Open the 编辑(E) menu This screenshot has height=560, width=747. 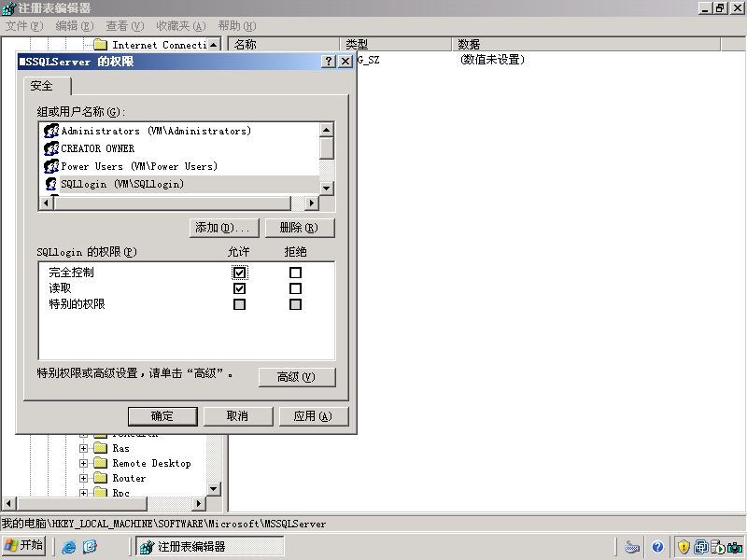point(75,26)
